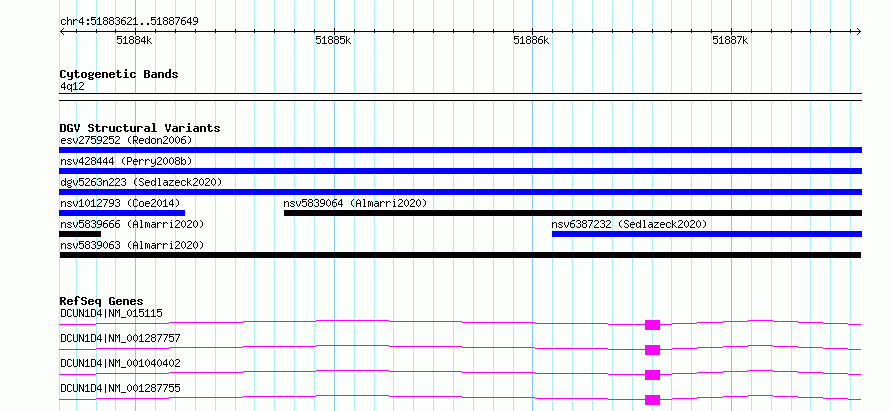Viewport: 890px width, 411px height.
Task: Open the nsv428444 (Perry2008b) variant label
Action: pos(126,161)
